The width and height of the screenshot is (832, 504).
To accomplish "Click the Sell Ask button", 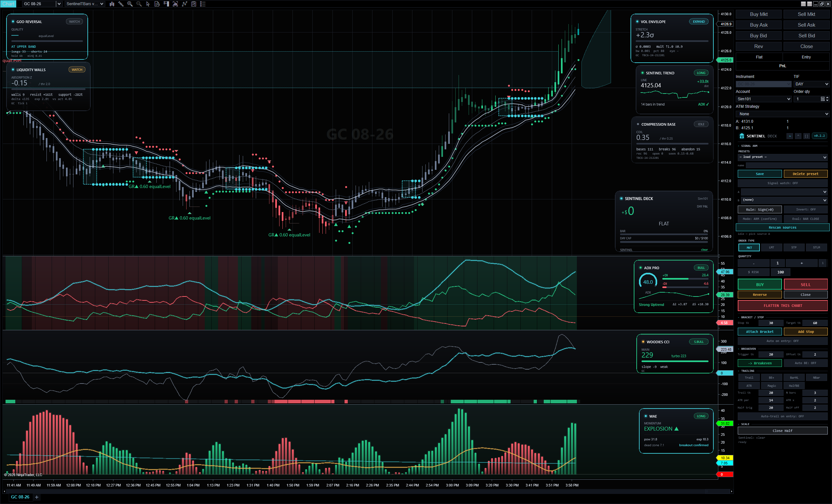I will [806, 25].
